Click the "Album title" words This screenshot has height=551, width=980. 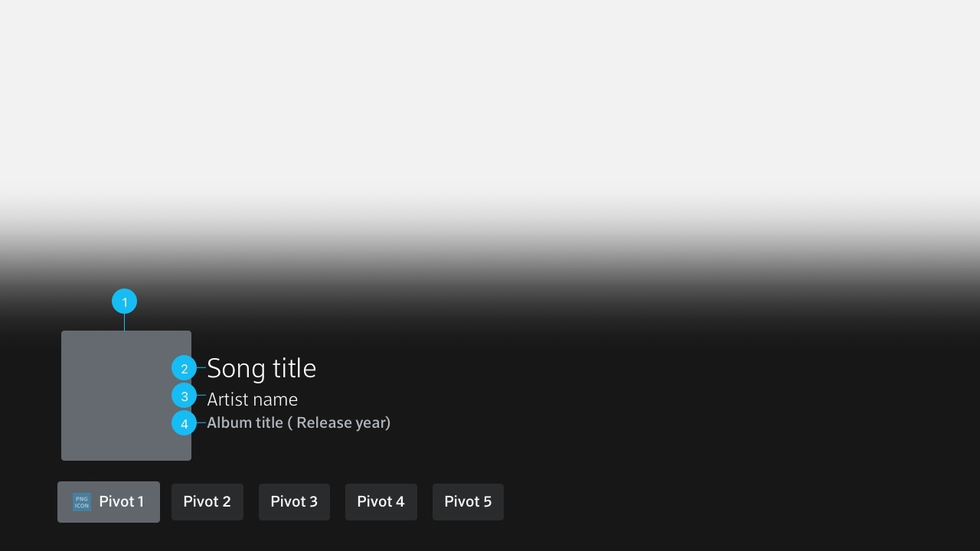(245, 423)
